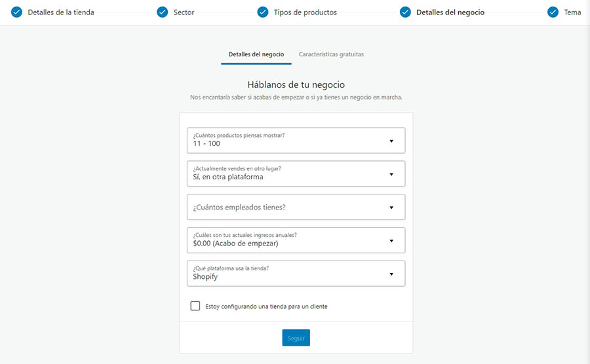Switch to Características gratuitas tab
The image size is (590, 364).
(x=331, y=54)
